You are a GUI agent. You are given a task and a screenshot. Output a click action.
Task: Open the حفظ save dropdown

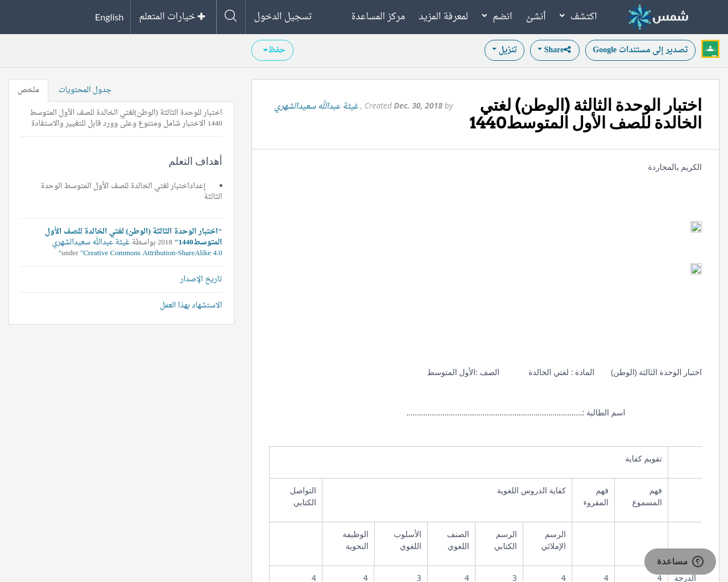click(272, 50)
